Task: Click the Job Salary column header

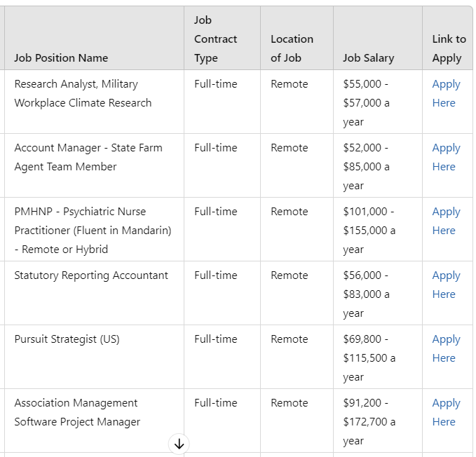Action: 368,58
